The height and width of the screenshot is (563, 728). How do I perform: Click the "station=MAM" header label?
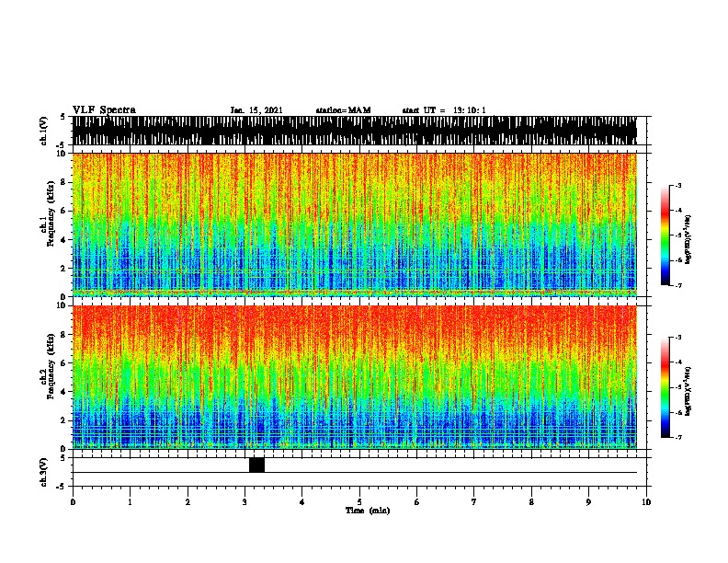point(343,110)
